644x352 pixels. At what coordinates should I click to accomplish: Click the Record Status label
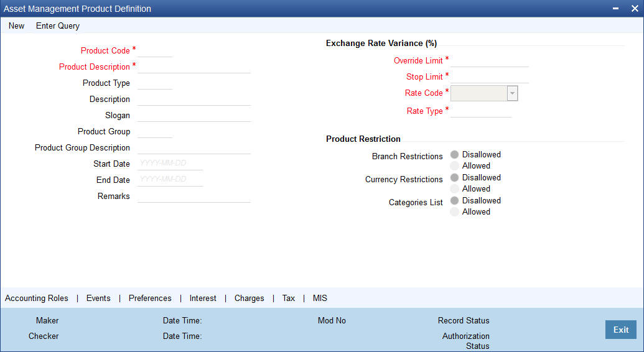click(x=464, y=320)
